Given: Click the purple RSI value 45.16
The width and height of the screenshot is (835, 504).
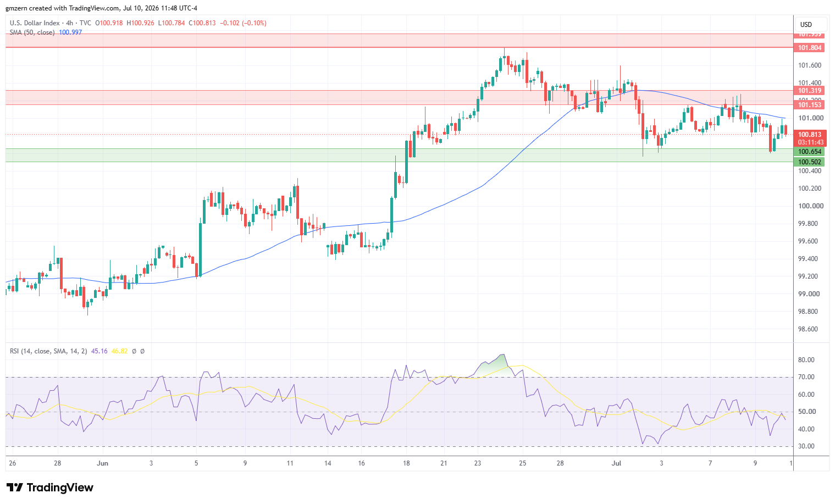Looking at the screenshot, I should 99,351.
